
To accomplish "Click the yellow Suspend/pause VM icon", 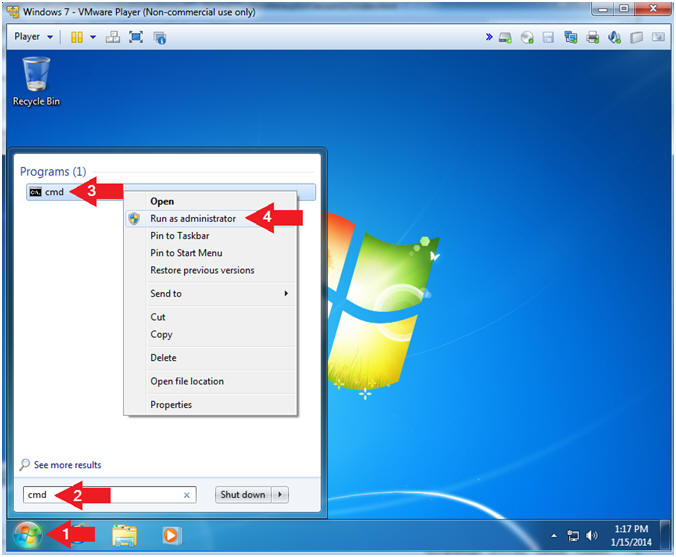I will 77,37.
